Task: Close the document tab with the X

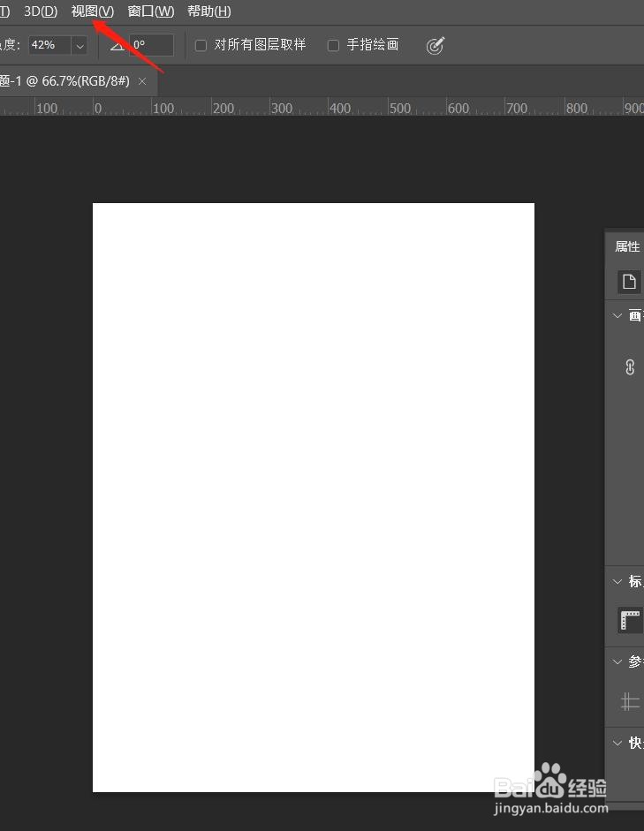Action: pyautogui.click(x=142, y=81)
